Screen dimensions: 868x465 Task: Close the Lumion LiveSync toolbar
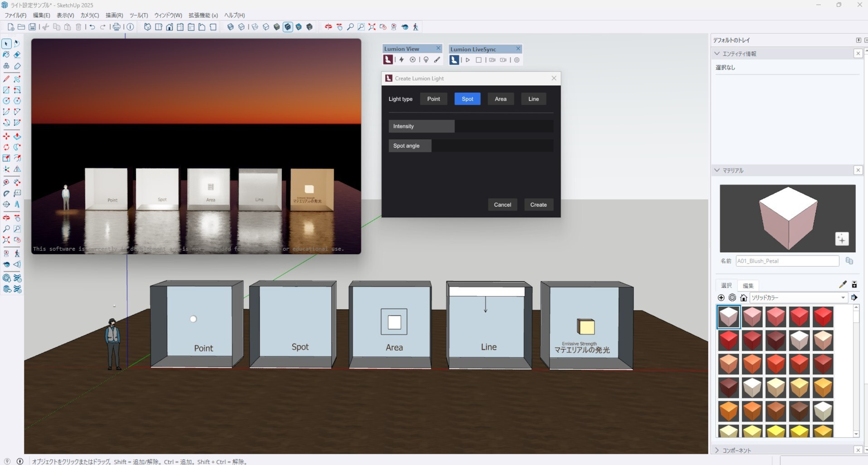tap(518, 49)
